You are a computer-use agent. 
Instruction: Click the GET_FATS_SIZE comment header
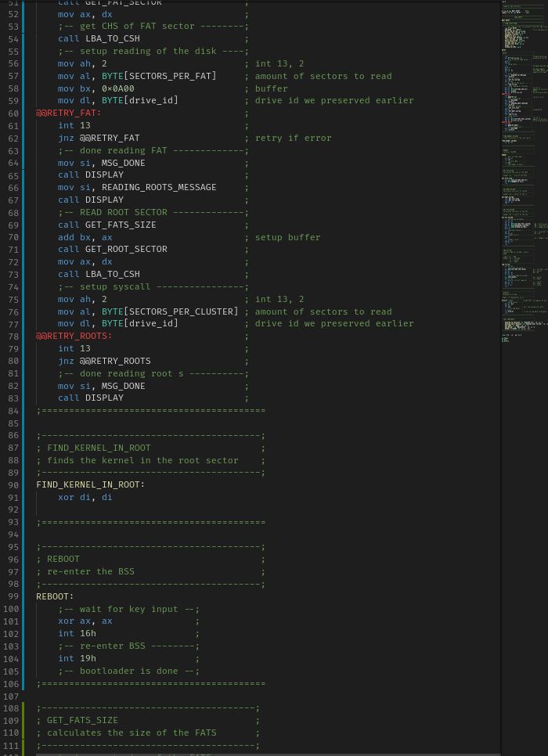tap(82, 720)
